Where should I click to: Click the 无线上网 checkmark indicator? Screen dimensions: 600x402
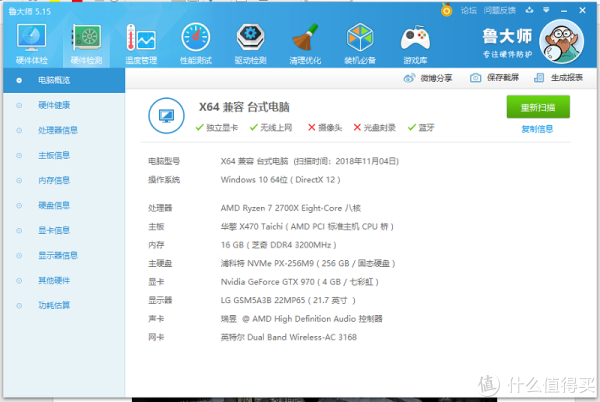point(271,127)
